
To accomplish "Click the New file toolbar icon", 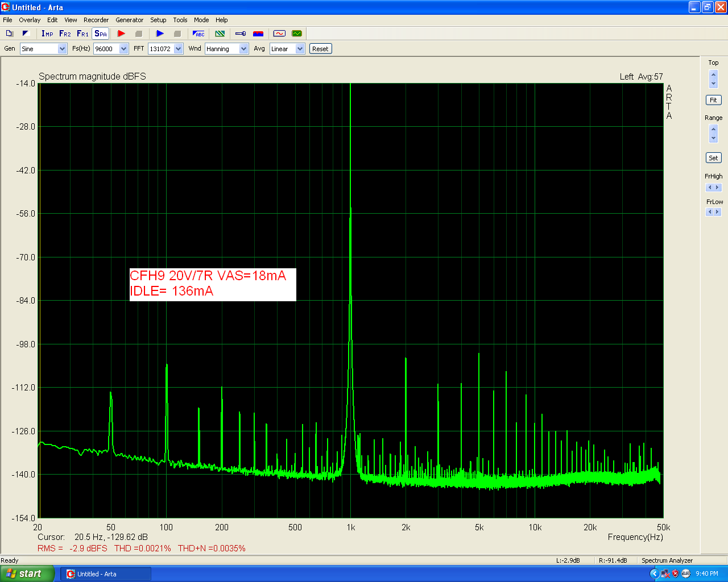I will 9,34.
